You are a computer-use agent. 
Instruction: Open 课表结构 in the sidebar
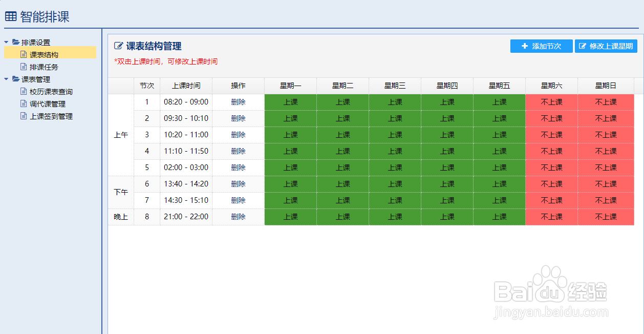[x=44, y=55]
